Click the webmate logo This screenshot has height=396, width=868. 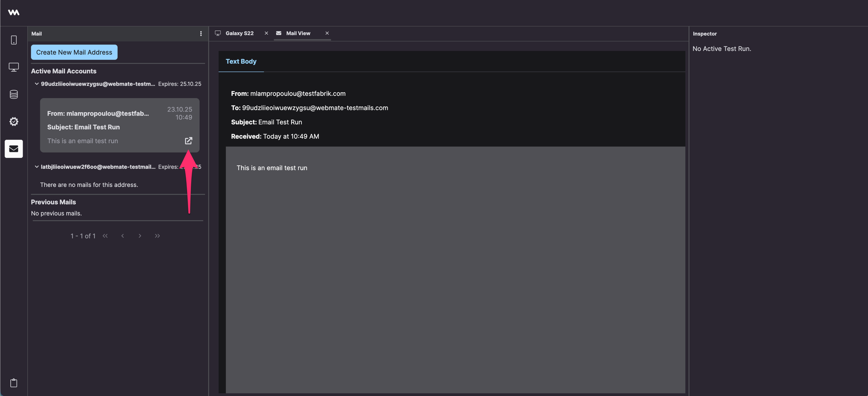(14, 12)
